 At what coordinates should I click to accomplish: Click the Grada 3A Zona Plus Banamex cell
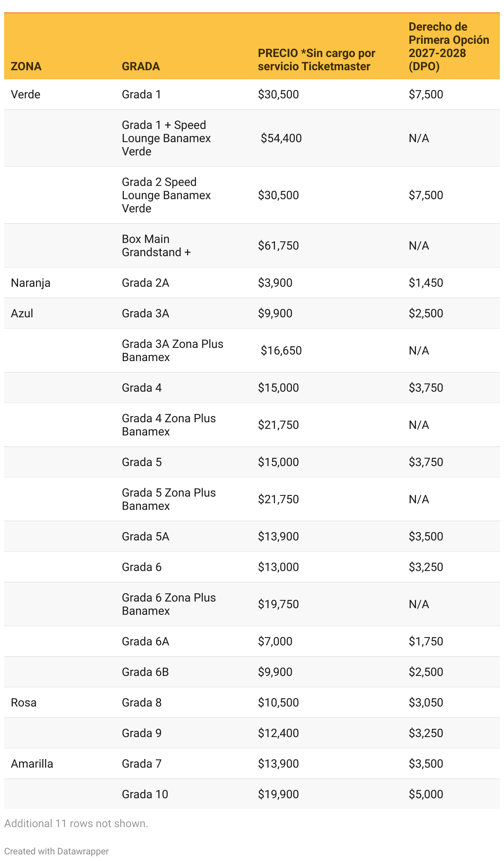tap(172, 350)
